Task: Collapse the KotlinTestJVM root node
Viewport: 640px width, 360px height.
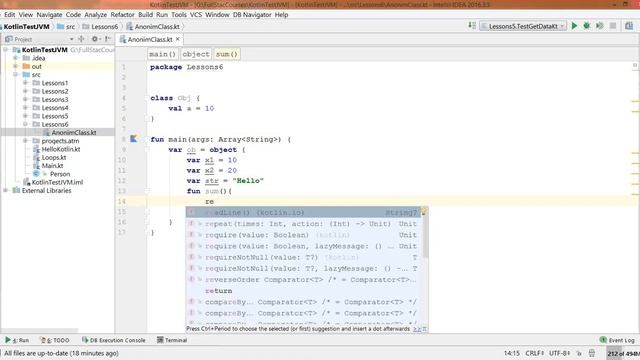Action: [x=6, y=50]
